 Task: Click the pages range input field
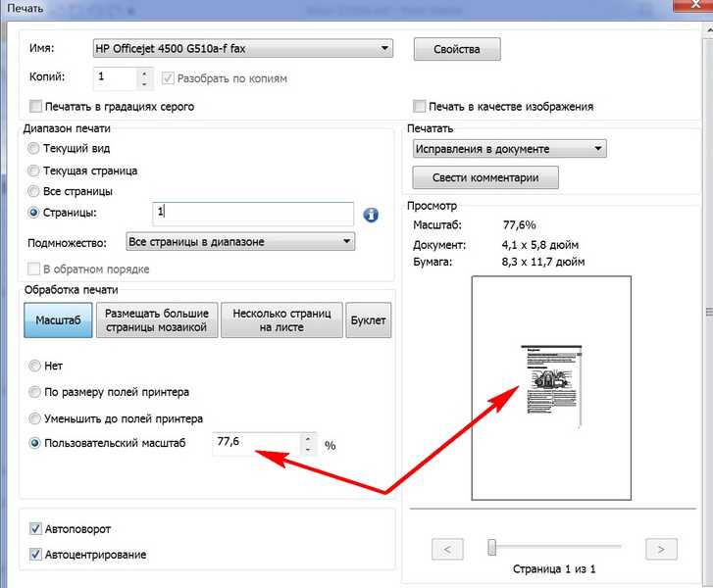(253, 214)
